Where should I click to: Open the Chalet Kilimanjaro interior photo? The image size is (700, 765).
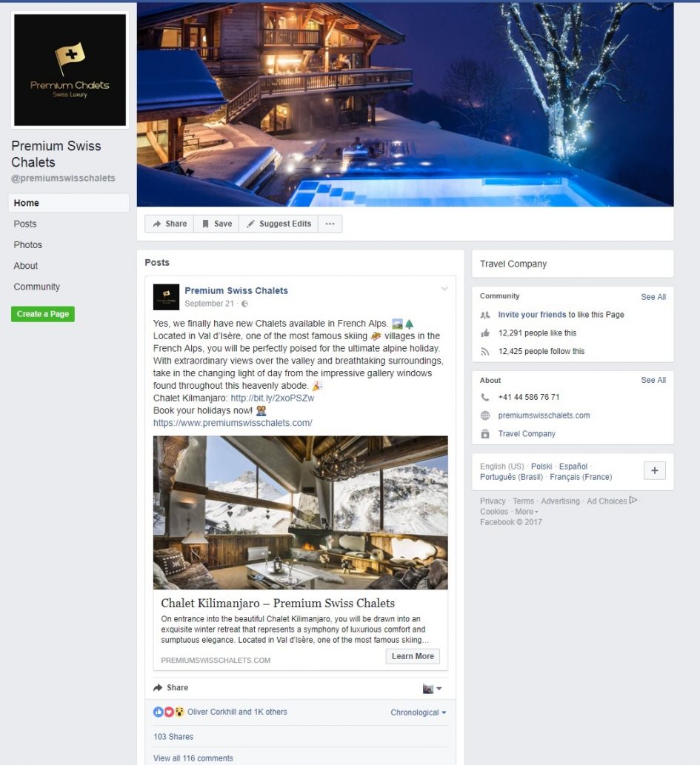coord(300,512)
